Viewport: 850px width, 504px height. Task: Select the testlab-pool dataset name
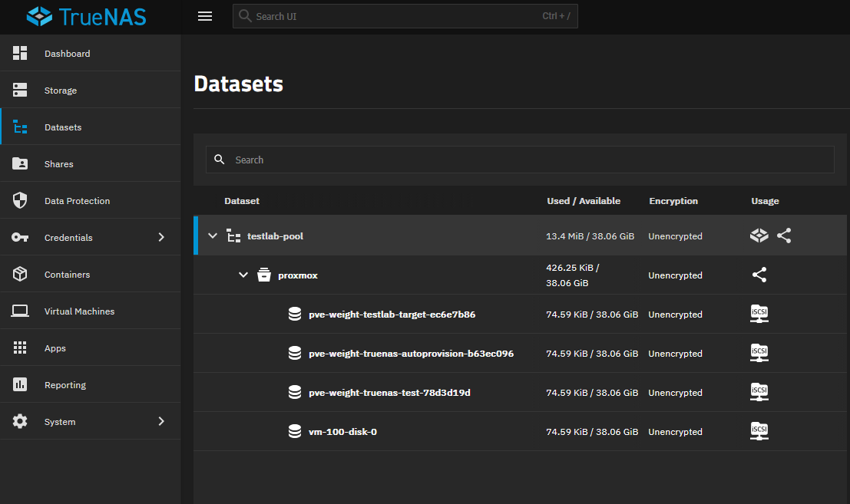click(x=276, y=236)
